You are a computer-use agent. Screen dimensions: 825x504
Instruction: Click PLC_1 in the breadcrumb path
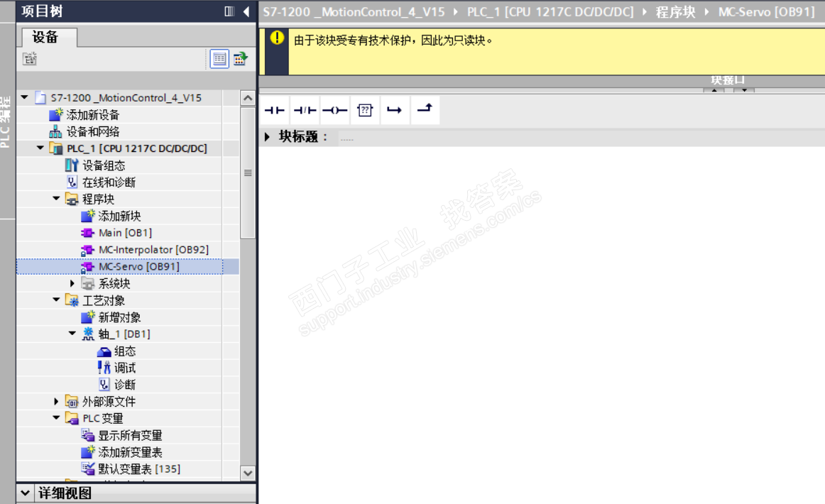(x=550, y=11)
